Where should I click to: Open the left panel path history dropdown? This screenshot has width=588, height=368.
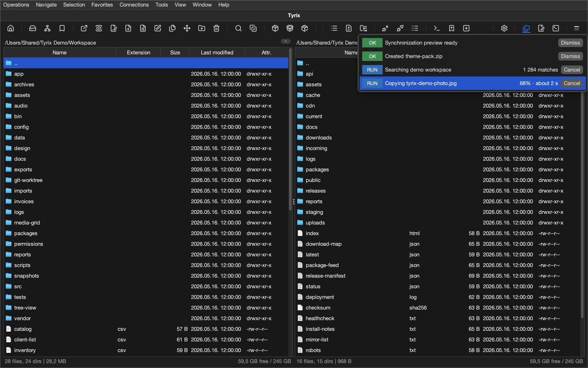286,41
